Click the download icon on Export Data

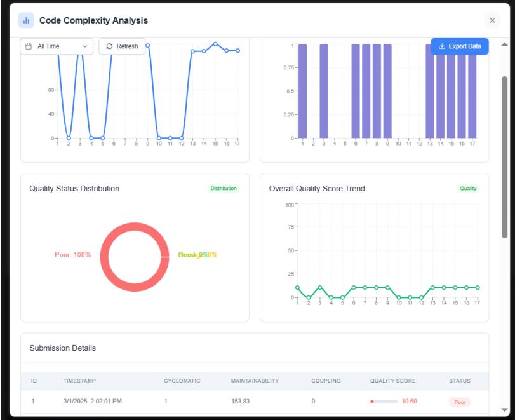click(442, 46)
